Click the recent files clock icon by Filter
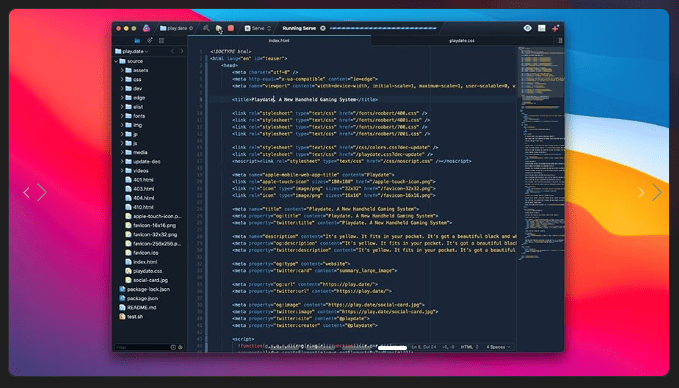 [173, 347]
